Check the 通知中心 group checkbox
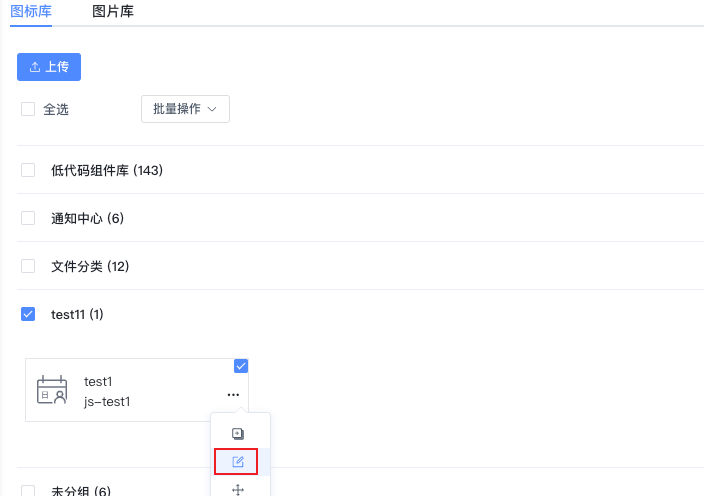Screen dimensions: 704x496 tap(28, 218)
